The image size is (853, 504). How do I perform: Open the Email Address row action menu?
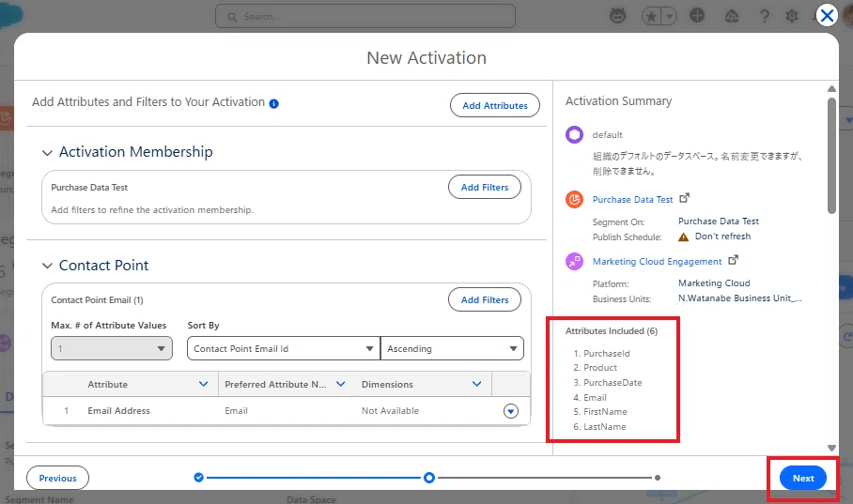510,411
